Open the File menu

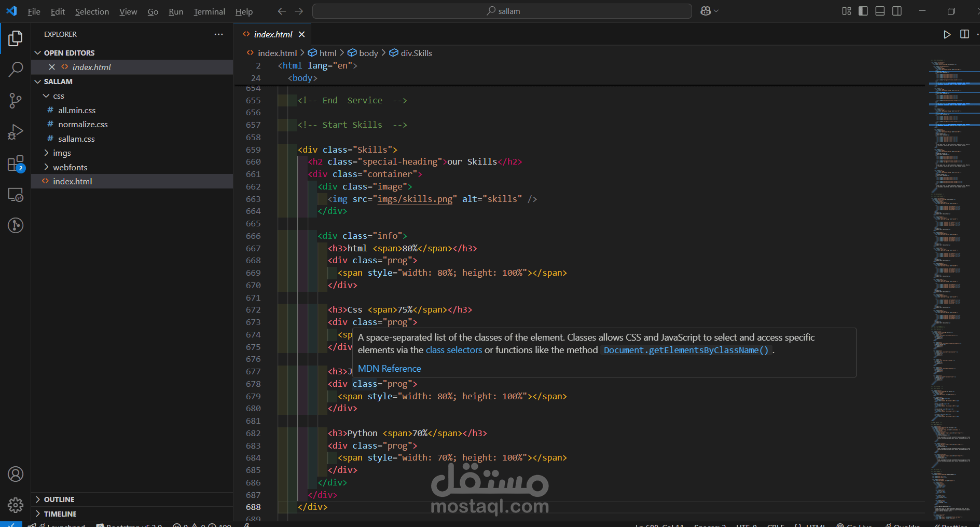pyautogui.click(x=34, y=11)
